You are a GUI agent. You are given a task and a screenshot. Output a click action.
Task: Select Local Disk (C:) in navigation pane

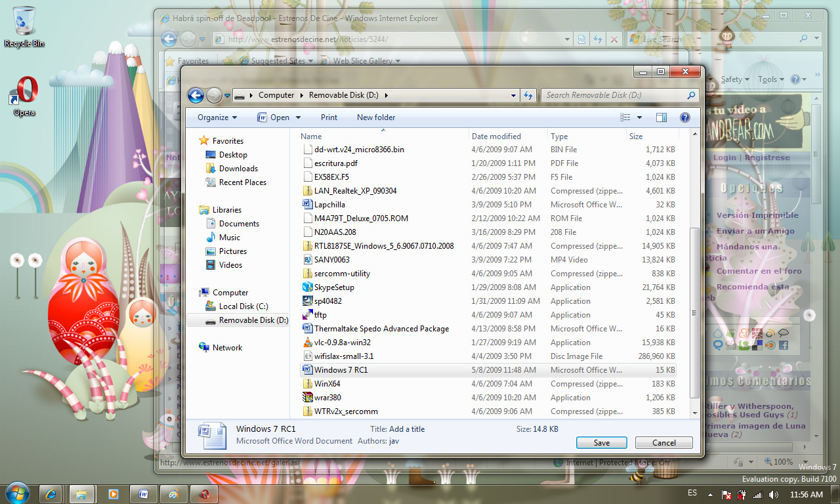[x=243, y=306]
